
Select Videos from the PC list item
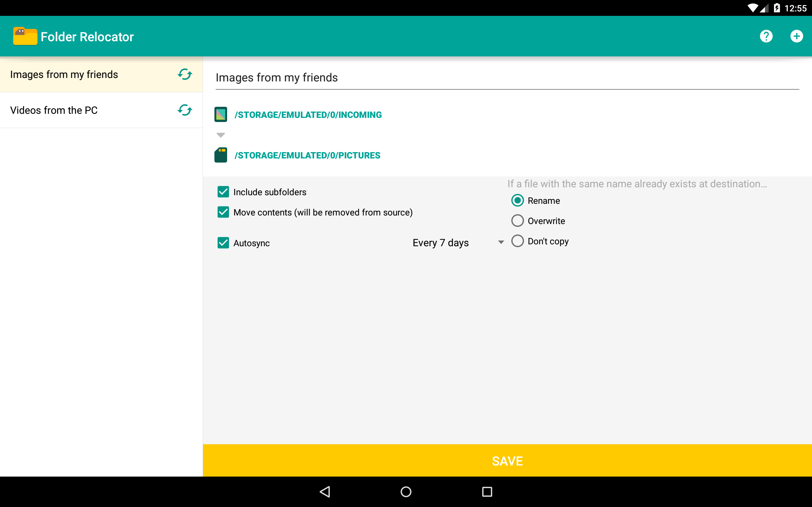[x=54, y=110]
